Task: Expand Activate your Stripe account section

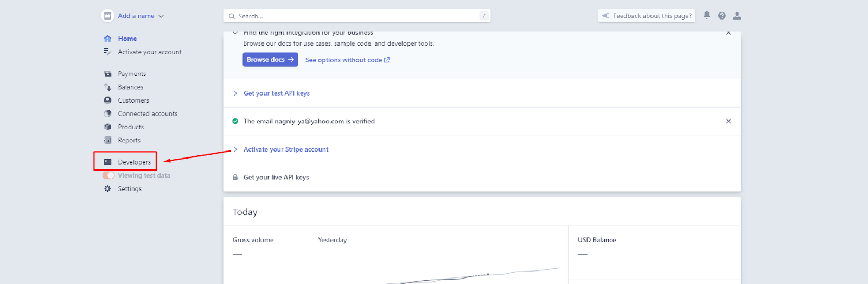Action: pos(285,149)
